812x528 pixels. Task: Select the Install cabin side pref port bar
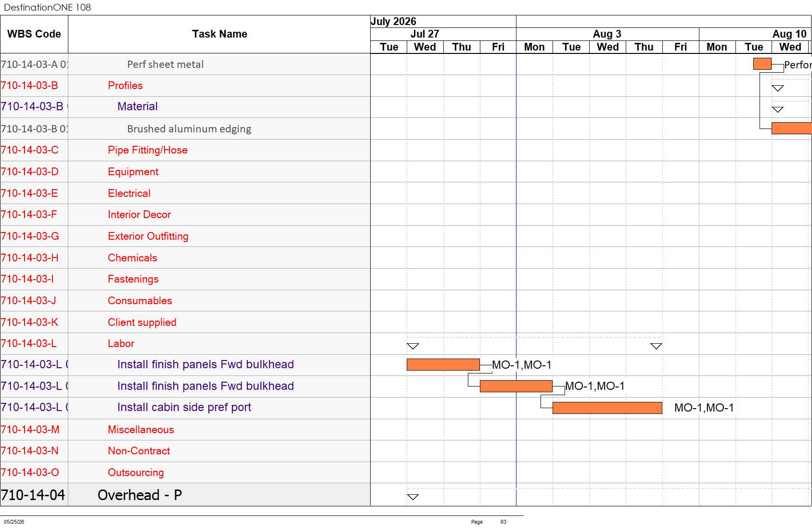click(x=607, y=408)
